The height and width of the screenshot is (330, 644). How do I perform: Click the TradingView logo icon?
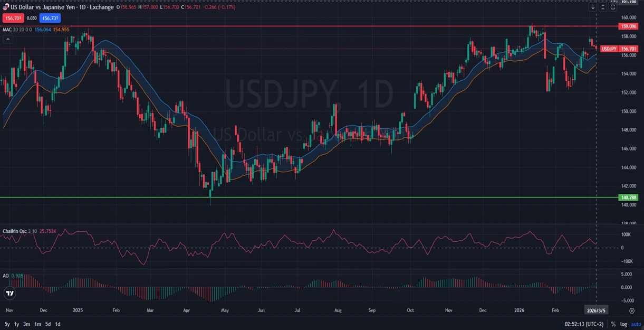(x=9, y=293)
